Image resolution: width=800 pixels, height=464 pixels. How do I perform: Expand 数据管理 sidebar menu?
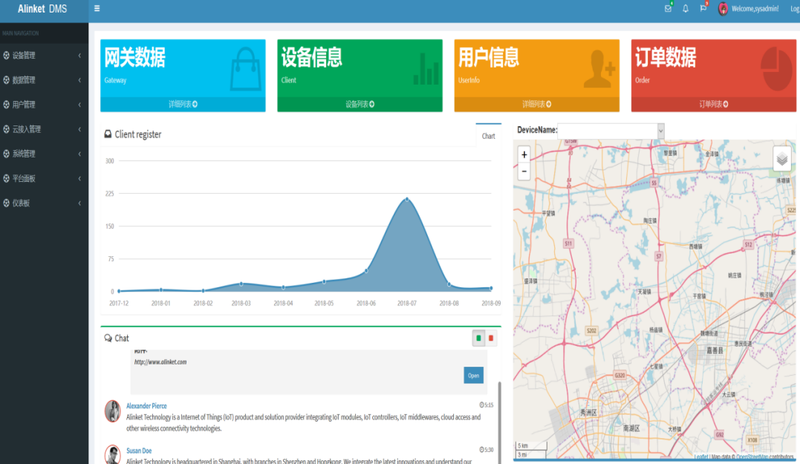[44, 80]
